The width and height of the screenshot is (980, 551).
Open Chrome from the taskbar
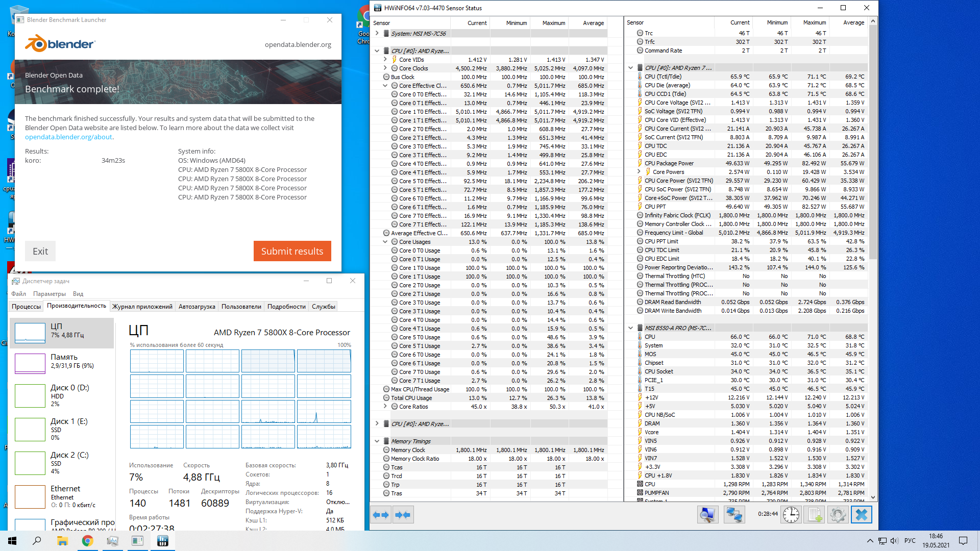[x=87, y=541]
